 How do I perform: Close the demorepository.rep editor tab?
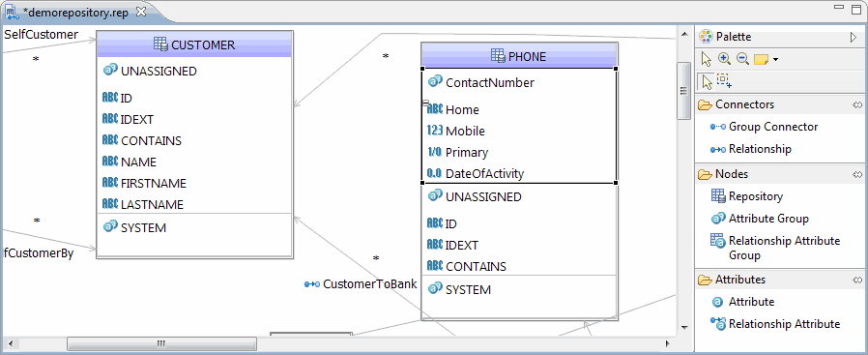140,11
